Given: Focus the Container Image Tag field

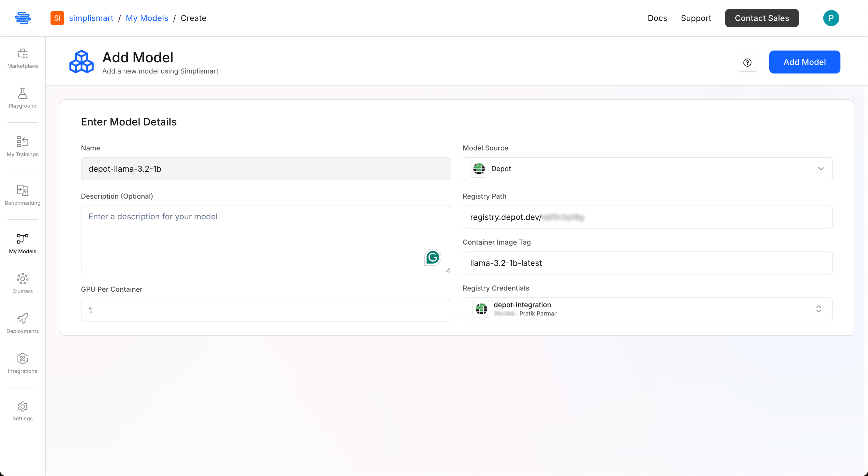Looking at the screenshot, I should [x=647, y=263].
